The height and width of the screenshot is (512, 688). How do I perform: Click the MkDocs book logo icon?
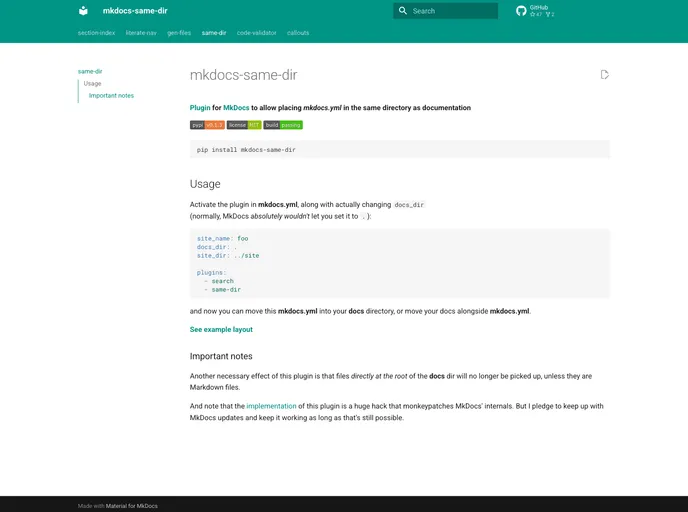coord(83,11)
